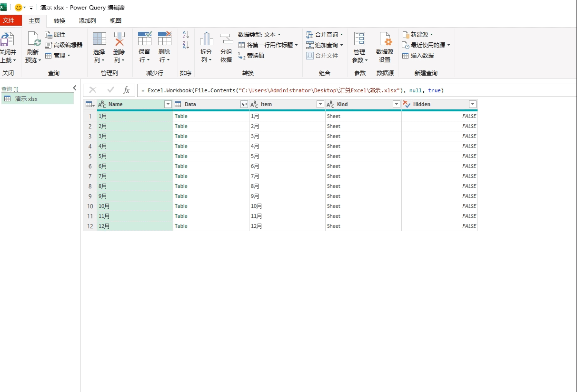
Task: Expand the Data column using its expand icon
Action: [244, 104]
